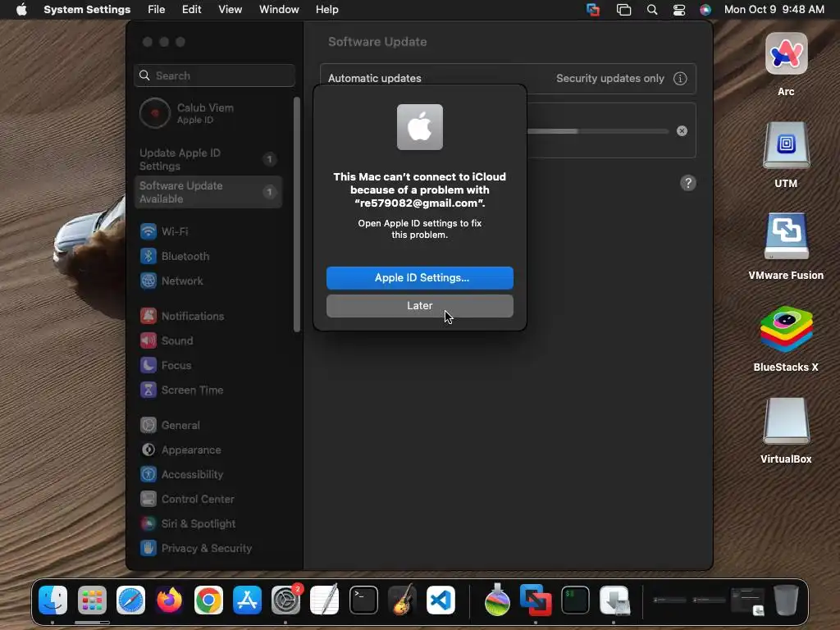The height and width of the screenshot is (630, 840).
Task: Select Network globe icon in sidebar
Action: [148, 281]
